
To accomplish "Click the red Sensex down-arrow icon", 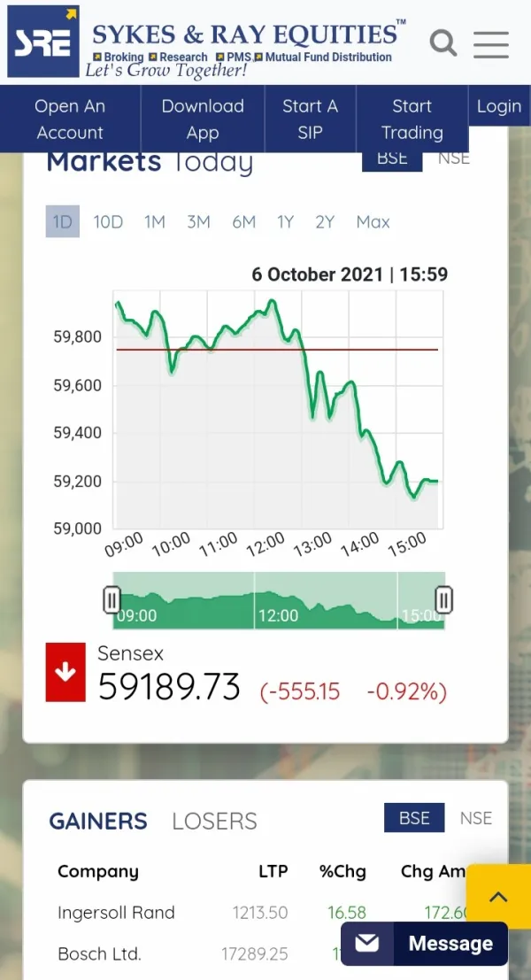I will pyautogui.click(x=65, y=673).
